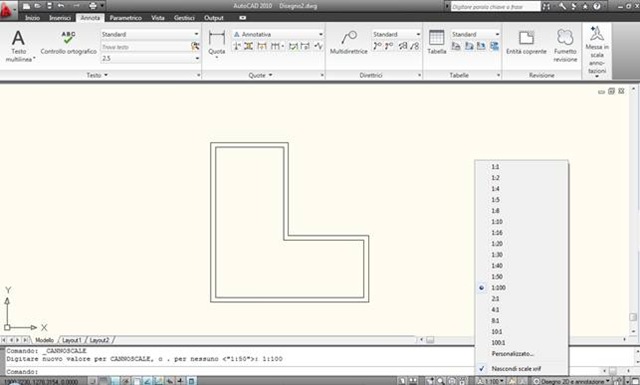Click the help search input field
The height and width of the screenshot is (385, 640).
coord(495,7)
